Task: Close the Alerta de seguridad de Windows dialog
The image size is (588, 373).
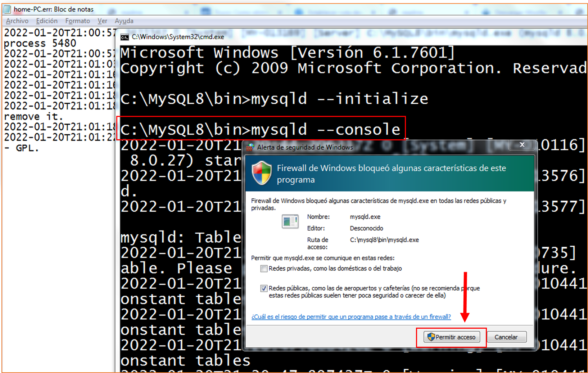Action: coord(522,145)
